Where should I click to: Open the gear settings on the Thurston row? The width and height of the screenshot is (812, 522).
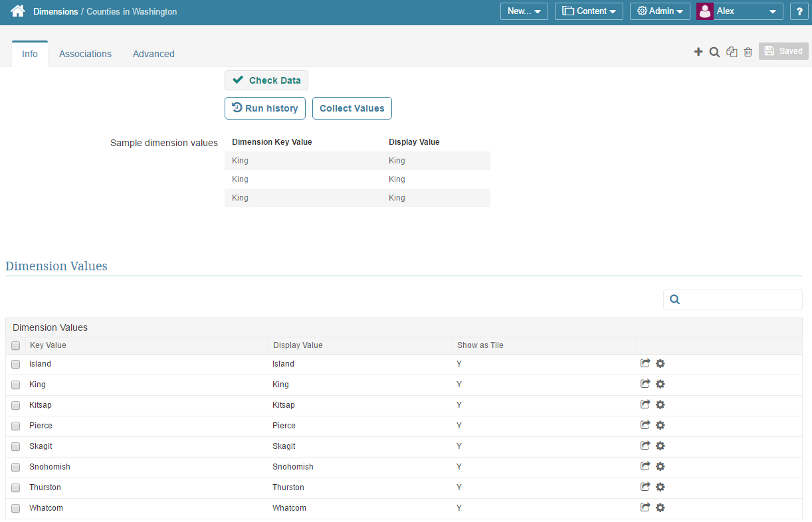(x=660, y=487)
